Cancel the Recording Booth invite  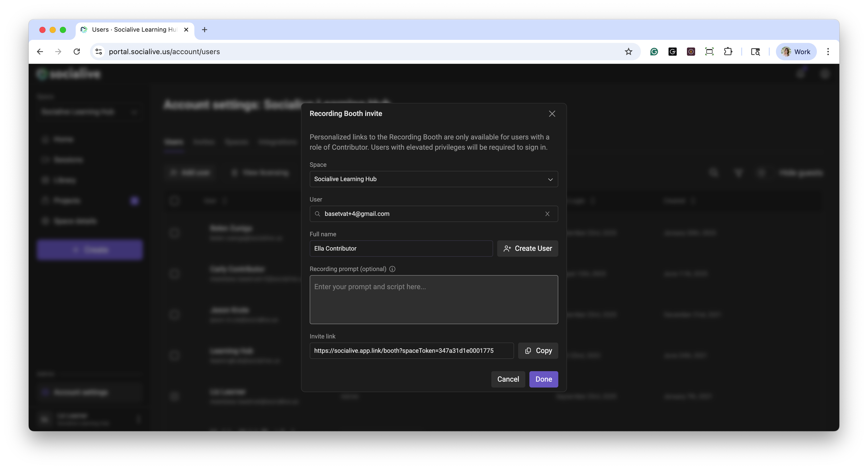pyautogui.click(x=508, y=379)
